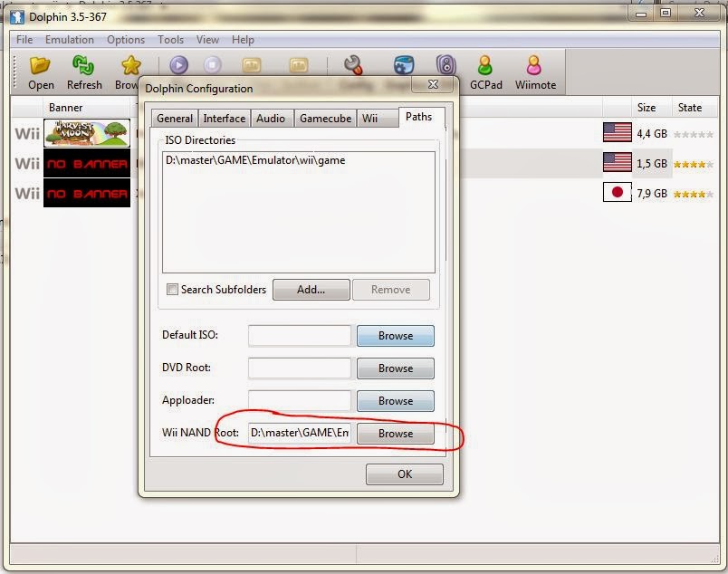Click the Wii platform icon beside Harvest Moon
This screenshot has width=728, height=574.
coord(27,134)
